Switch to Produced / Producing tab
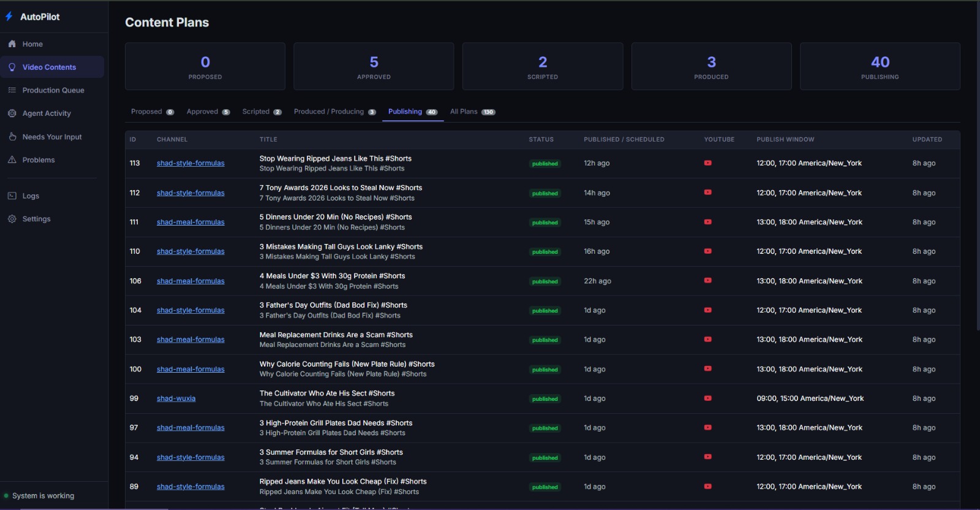Image resolution: width=980 pixels, height=510 pixels. pos(334,112)
